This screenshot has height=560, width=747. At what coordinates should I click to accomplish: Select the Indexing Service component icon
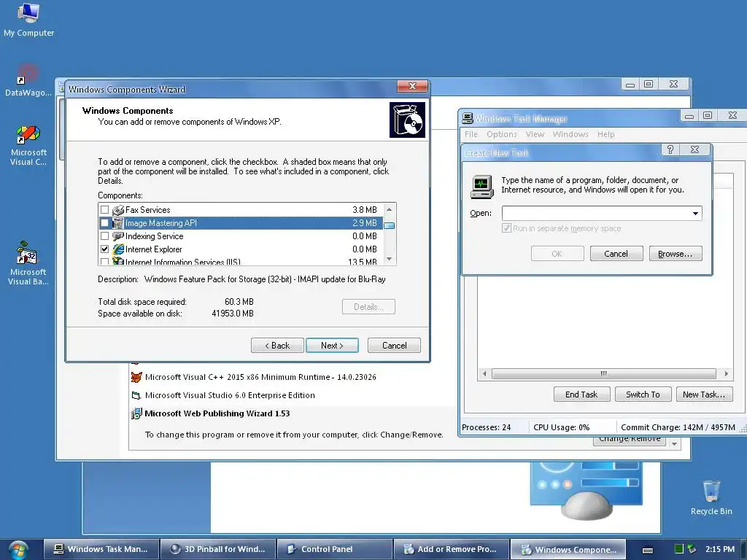(117, 236)
